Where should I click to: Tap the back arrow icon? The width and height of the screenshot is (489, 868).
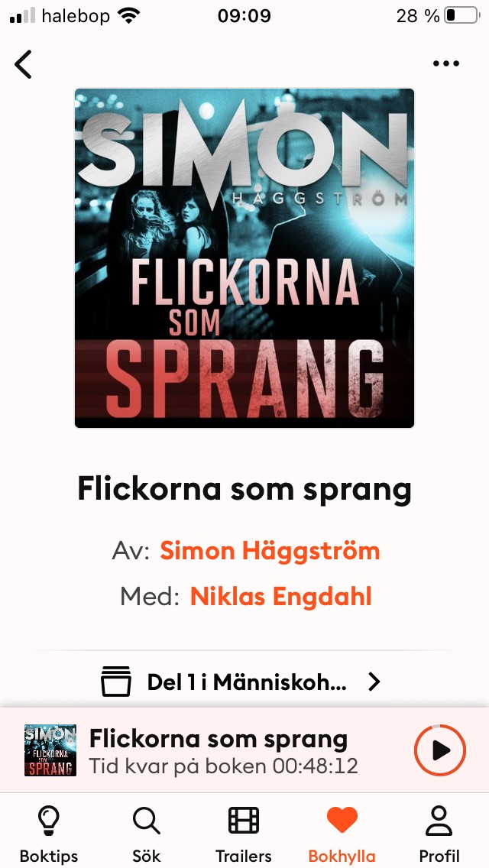pyautogui.click(x=23, y=63)
